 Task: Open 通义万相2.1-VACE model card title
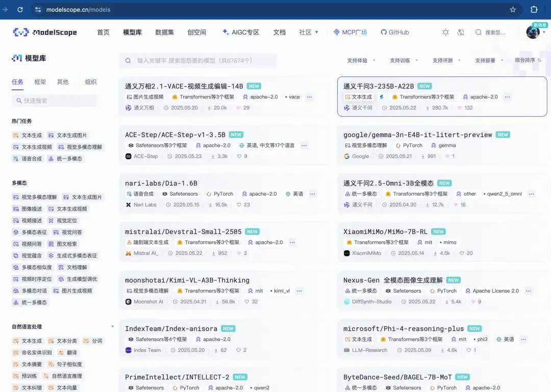(x=184, y=86)
